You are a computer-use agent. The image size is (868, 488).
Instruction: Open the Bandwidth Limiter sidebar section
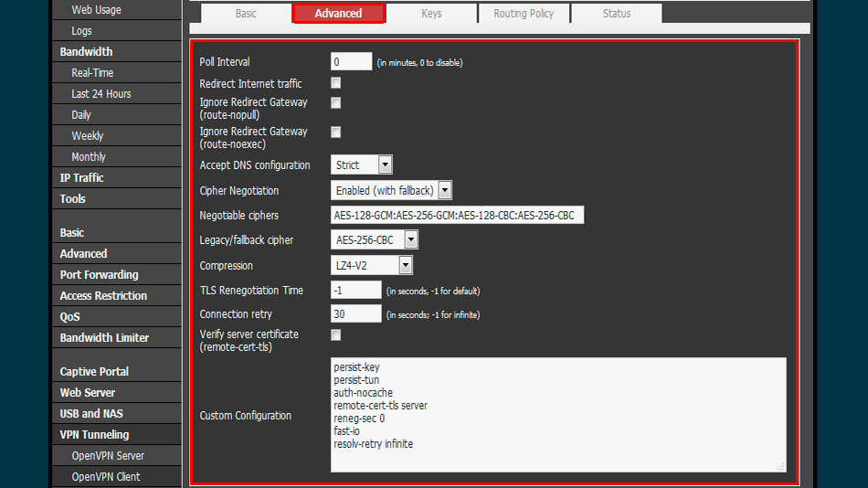[x=104, y=337]
